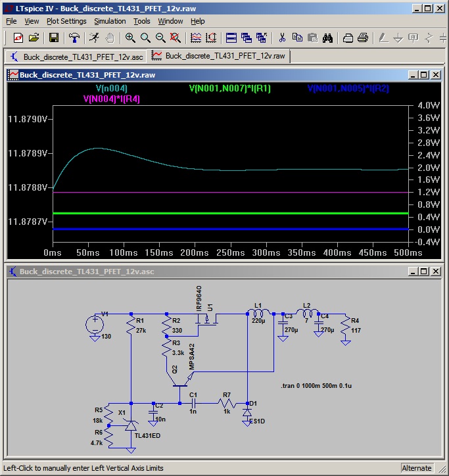Click the Save floppy disk icon
The height and width of the screenshot is (476, 449).
54,37
